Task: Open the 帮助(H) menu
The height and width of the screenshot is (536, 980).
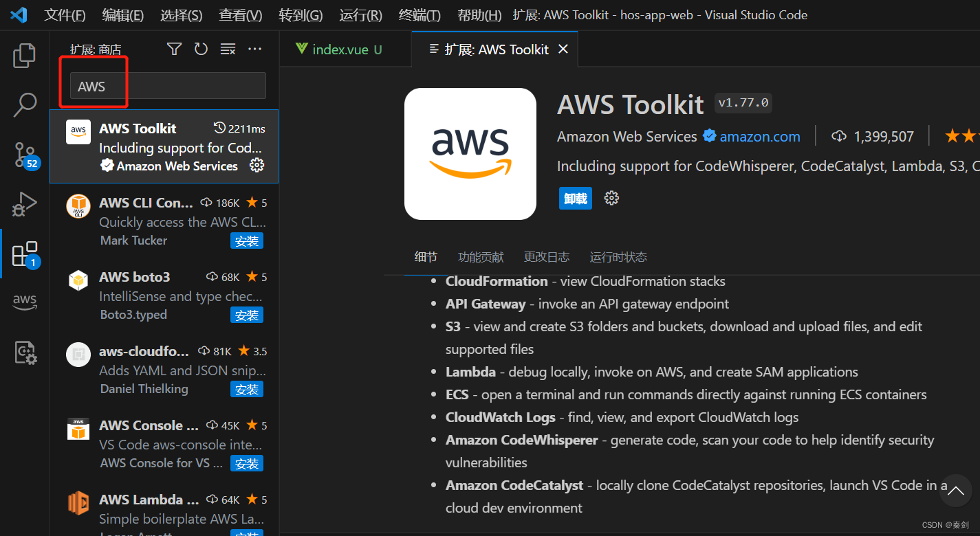Action: 479,14
